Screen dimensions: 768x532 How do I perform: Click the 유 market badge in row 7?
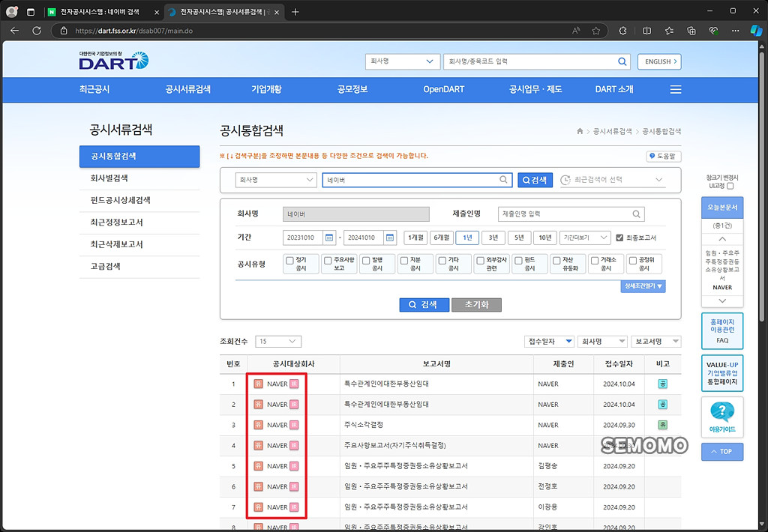258,507
